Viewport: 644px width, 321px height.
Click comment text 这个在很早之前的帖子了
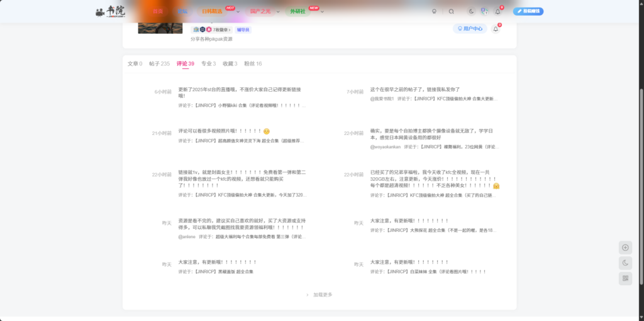(415, 89)
